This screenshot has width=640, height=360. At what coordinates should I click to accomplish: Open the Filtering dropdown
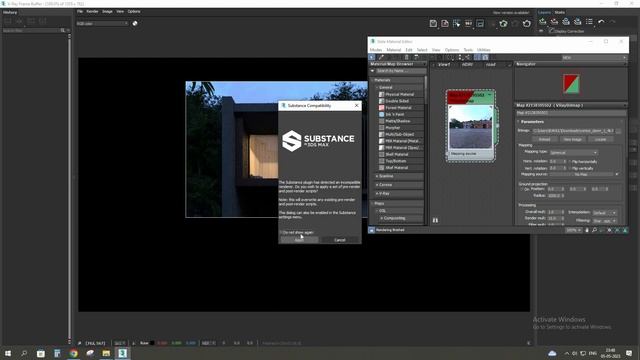tap(604, 221)
